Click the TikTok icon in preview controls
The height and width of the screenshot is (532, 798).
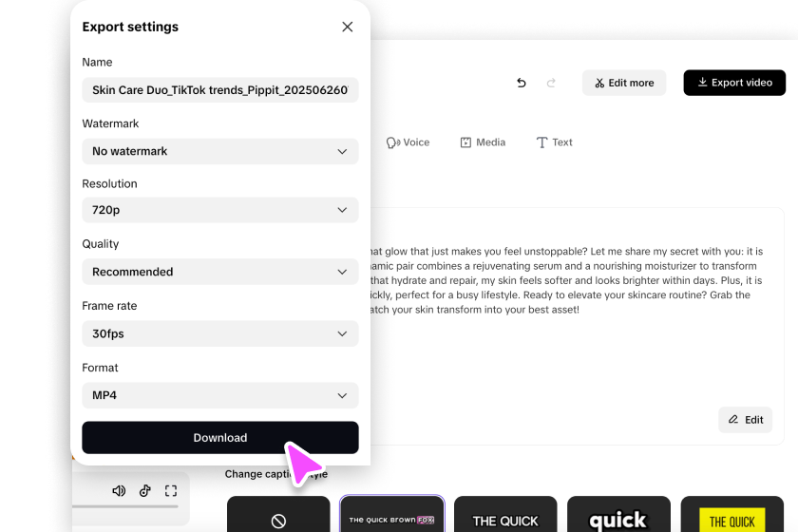pyautogui.click(x=145, y=491)
